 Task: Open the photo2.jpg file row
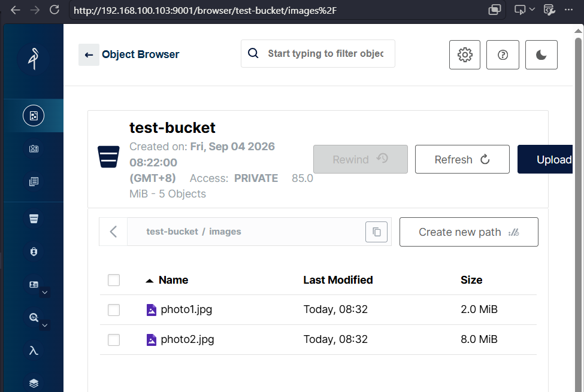tap(318, 339)
